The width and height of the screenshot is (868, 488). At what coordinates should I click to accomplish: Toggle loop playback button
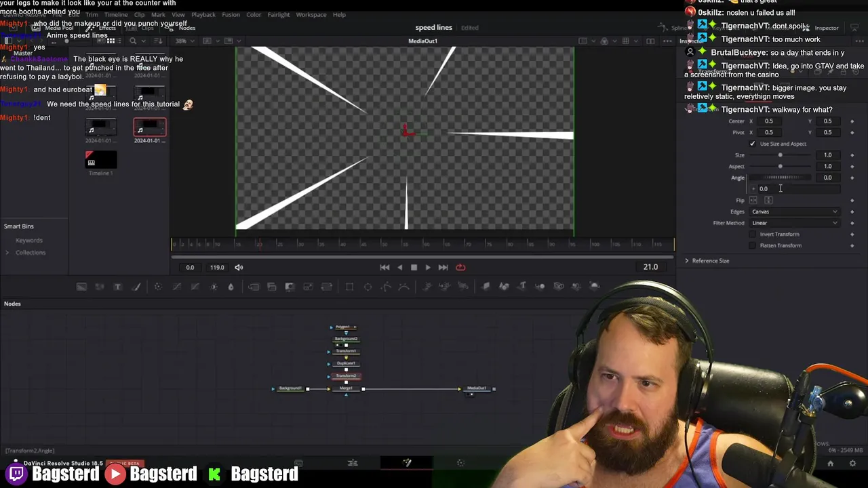pos(460,267)
